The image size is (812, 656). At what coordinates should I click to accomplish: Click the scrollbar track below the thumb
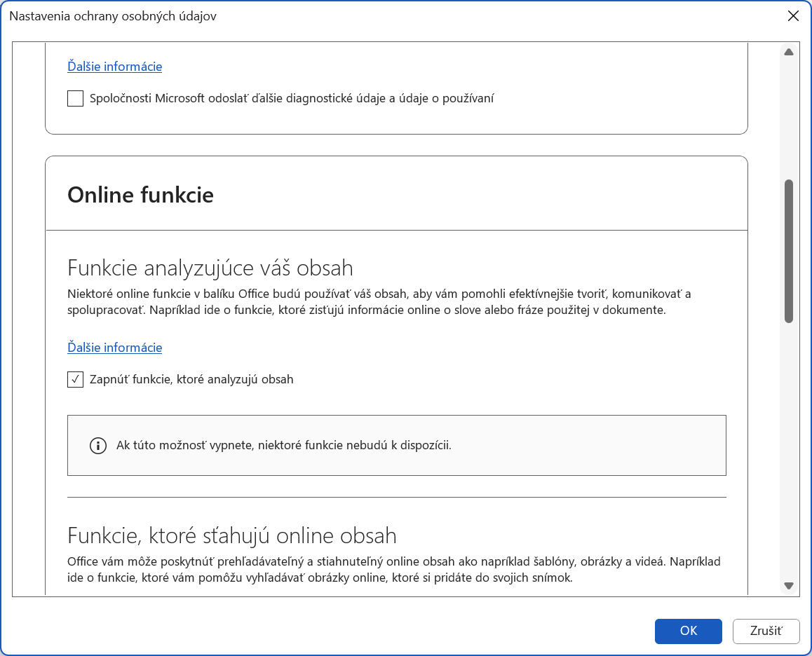(788, 449)
